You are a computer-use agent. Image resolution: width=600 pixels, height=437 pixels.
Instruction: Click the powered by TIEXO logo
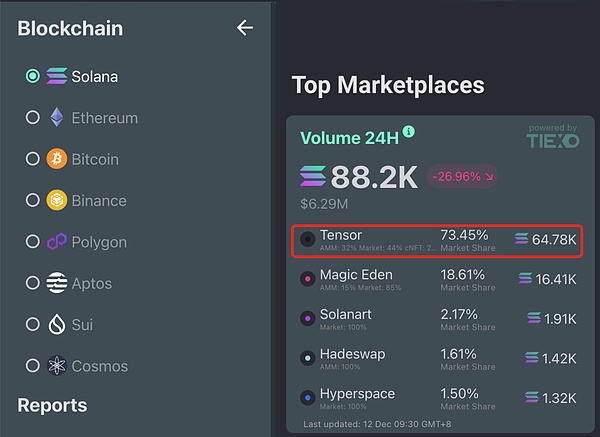pos(552,139)
